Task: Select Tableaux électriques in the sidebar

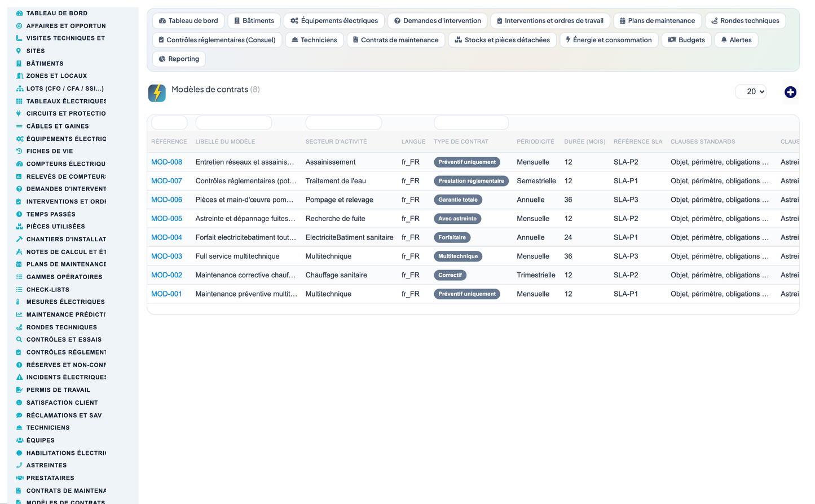Action: point(66,101)
